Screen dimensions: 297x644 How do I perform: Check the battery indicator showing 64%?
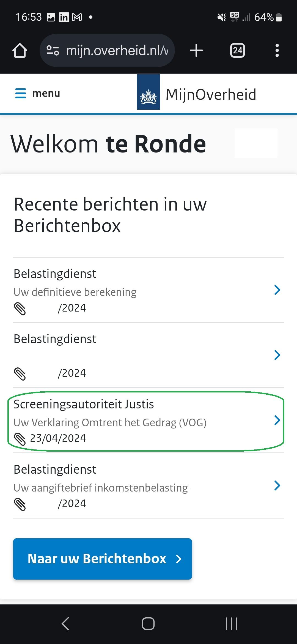pyautogui.click(x=265, y=17)
